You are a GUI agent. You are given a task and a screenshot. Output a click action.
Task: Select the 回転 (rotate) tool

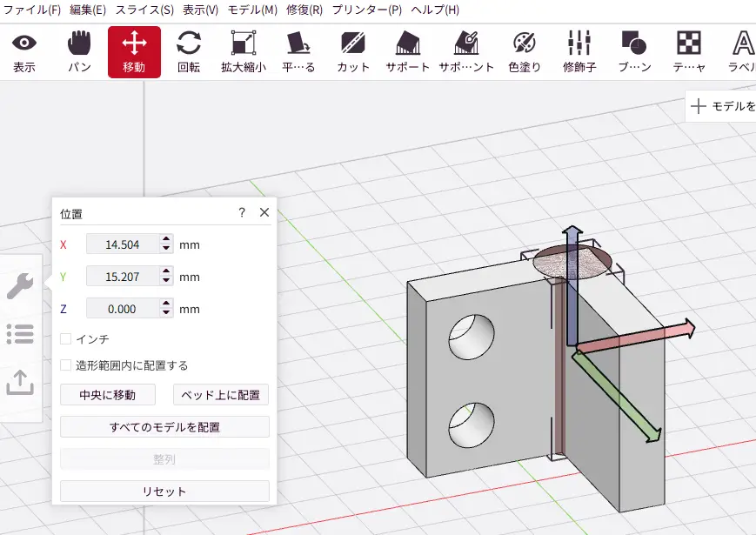(189, 51)
